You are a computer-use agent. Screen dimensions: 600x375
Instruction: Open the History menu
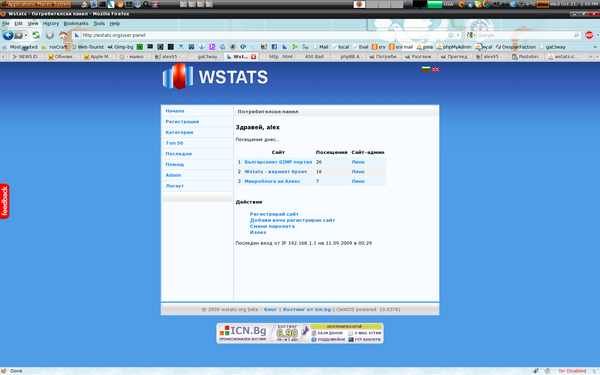(x=51, y=23)
